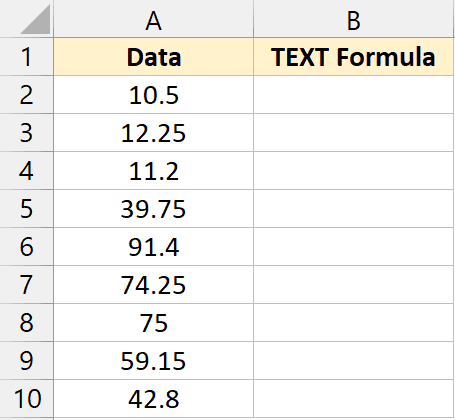Click empty cell B3 beside 12.25

(354, 133)
